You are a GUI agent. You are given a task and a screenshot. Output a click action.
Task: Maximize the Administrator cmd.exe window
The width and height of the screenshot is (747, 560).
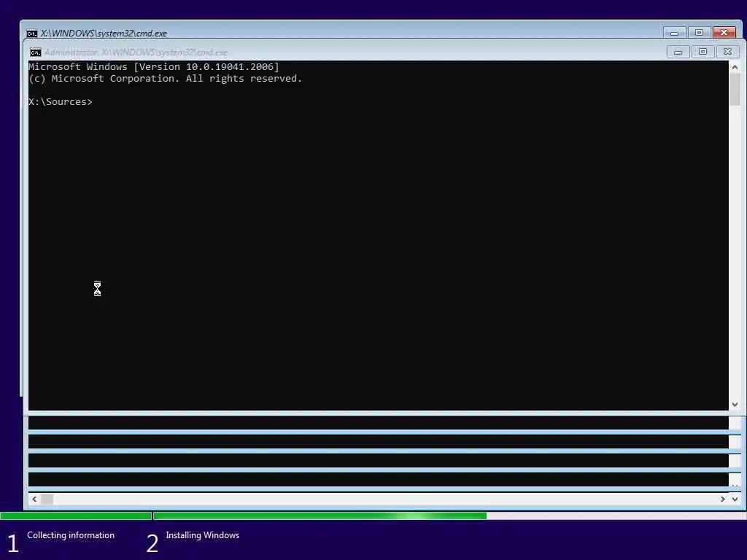tap(703, 52)
